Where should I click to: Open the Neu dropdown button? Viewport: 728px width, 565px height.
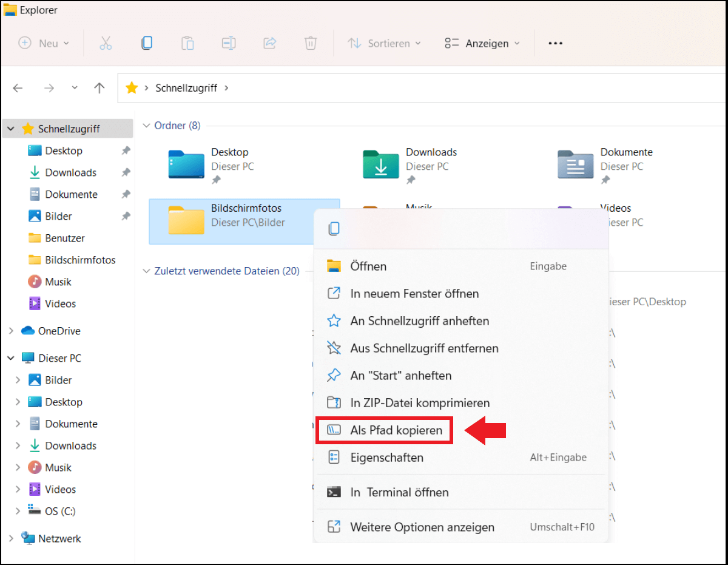44,43
